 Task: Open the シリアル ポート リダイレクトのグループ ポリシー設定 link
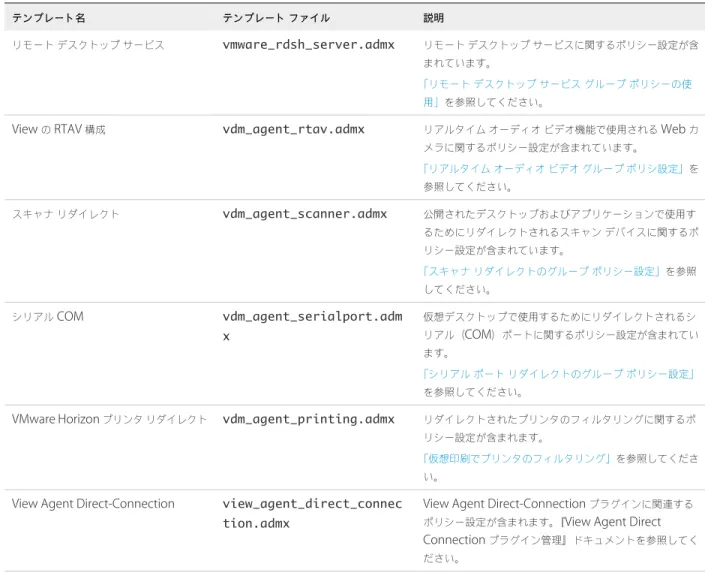pos(559,374)
